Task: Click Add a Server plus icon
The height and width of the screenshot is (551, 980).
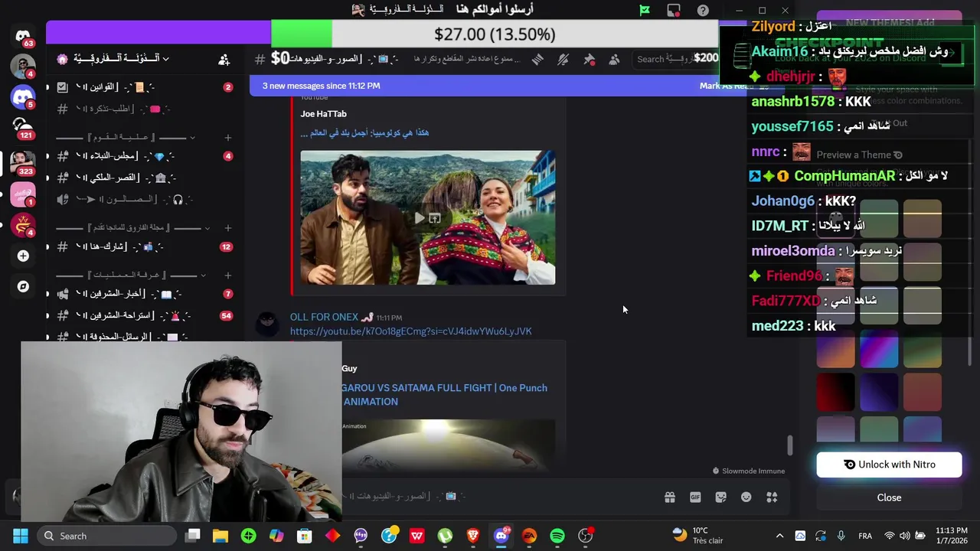Action: click(x=23, y=256)
